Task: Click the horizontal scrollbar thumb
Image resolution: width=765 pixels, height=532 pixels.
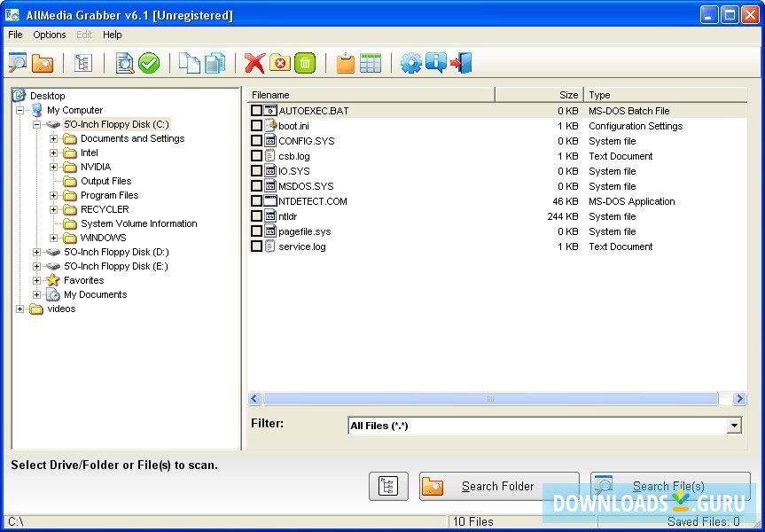Action: pos(490,399)
